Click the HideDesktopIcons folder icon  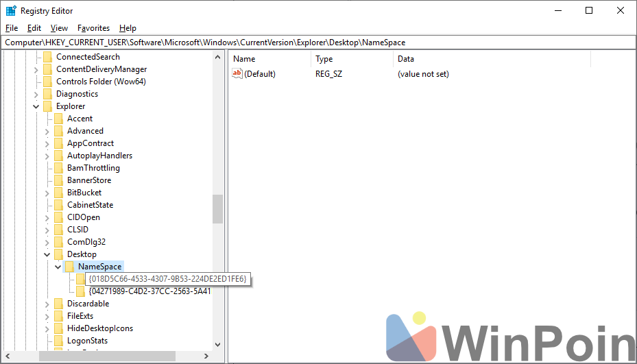58,328
